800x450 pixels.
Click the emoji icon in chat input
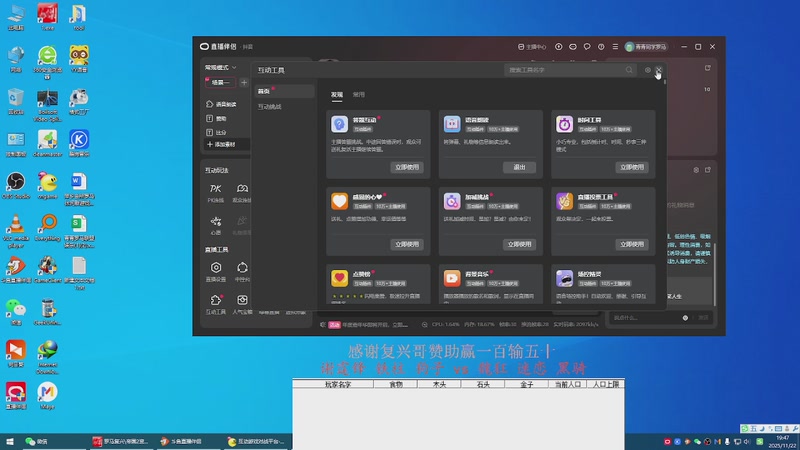coord(685,318)
